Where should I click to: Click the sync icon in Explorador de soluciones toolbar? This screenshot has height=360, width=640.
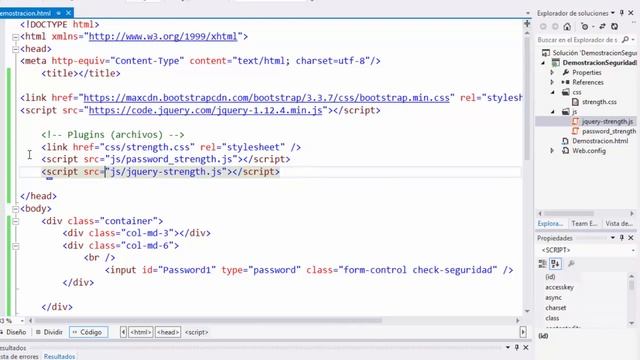602,27
